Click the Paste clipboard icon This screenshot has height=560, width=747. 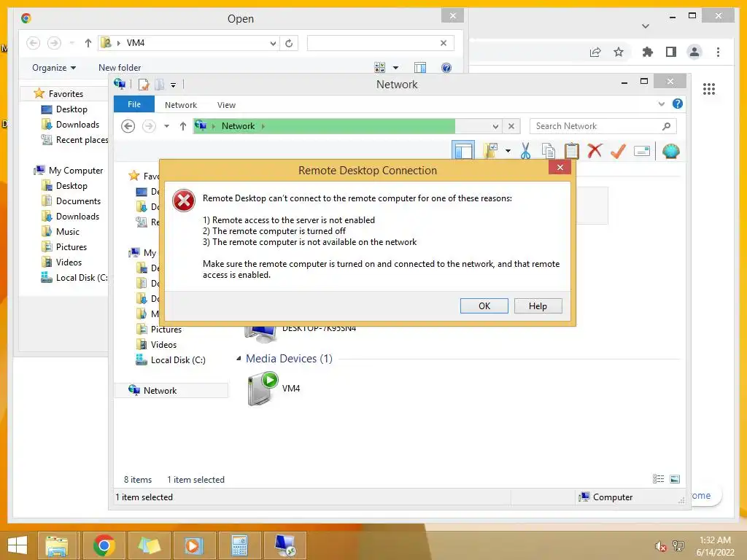[572, 151]
